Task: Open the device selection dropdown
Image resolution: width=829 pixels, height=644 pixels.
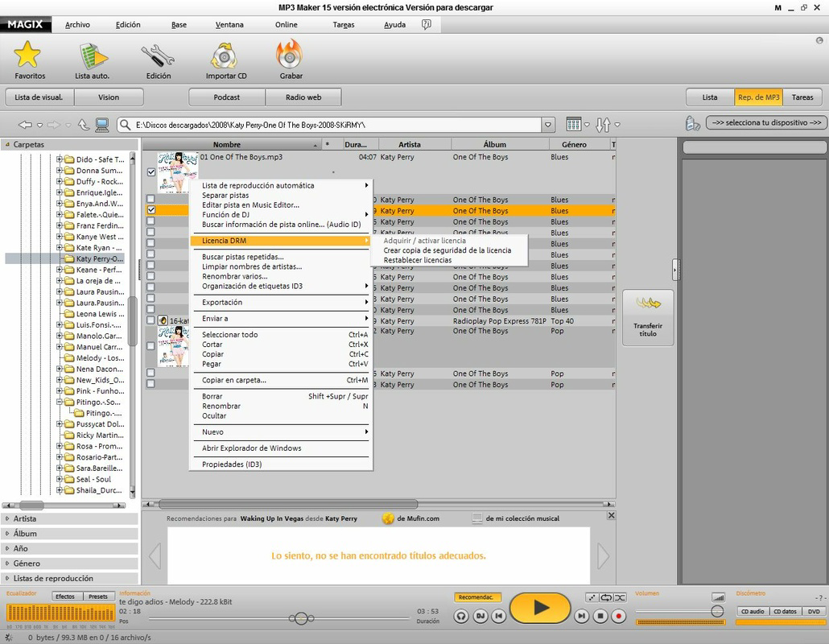Action: click(x=766, y=122)
